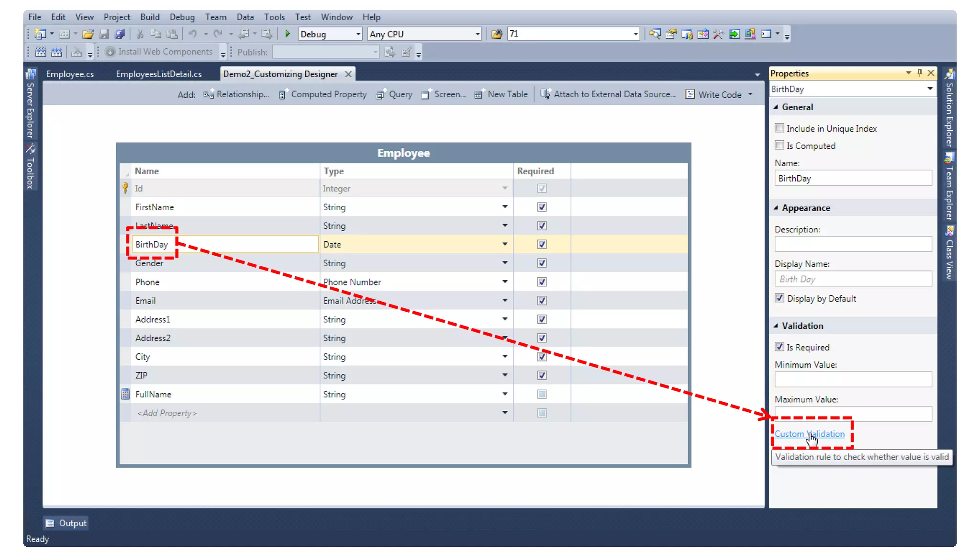Open the Toolbox side panel

tap(30, 167)
